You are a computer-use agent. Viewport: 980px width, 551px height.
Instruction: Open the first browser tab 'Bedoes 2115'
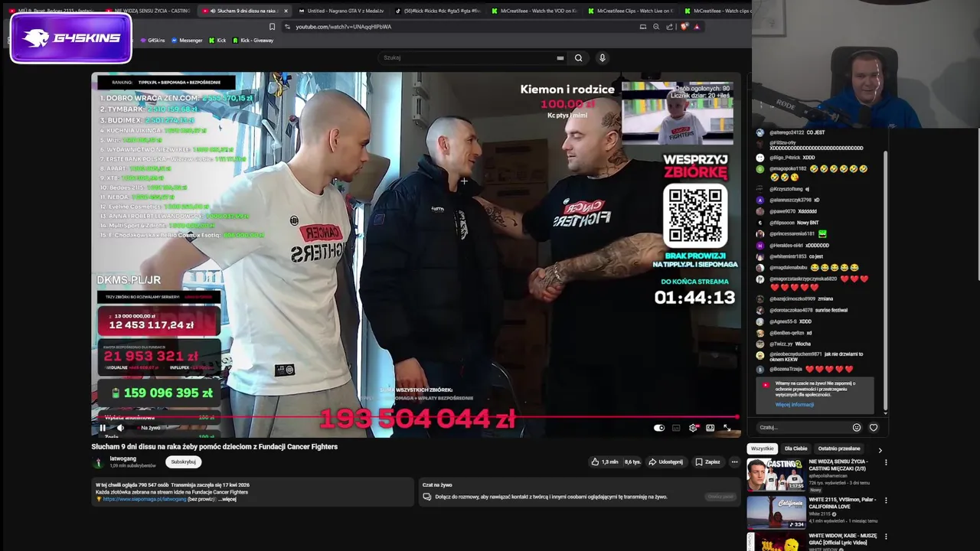click(x=52, y=11)
